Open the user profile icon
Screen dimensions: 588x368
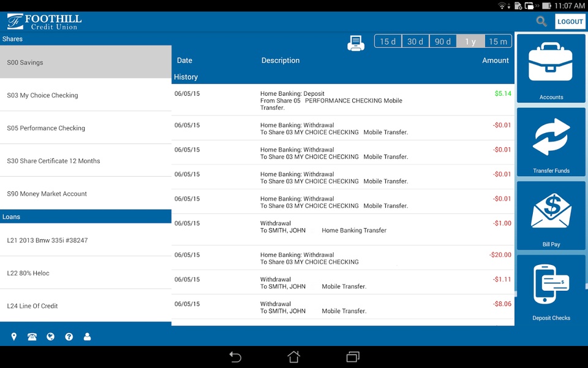click(87, 337)
